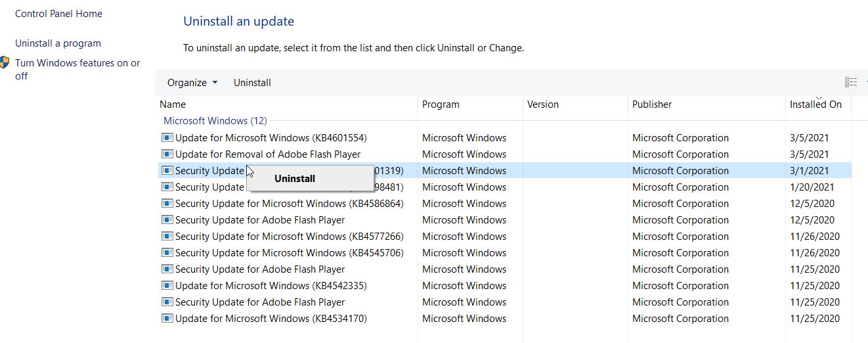The image size is (868, 343).
Task: Select Update for Microsoft Windows (KB4601554)
Action: click(x=271, y=138)
